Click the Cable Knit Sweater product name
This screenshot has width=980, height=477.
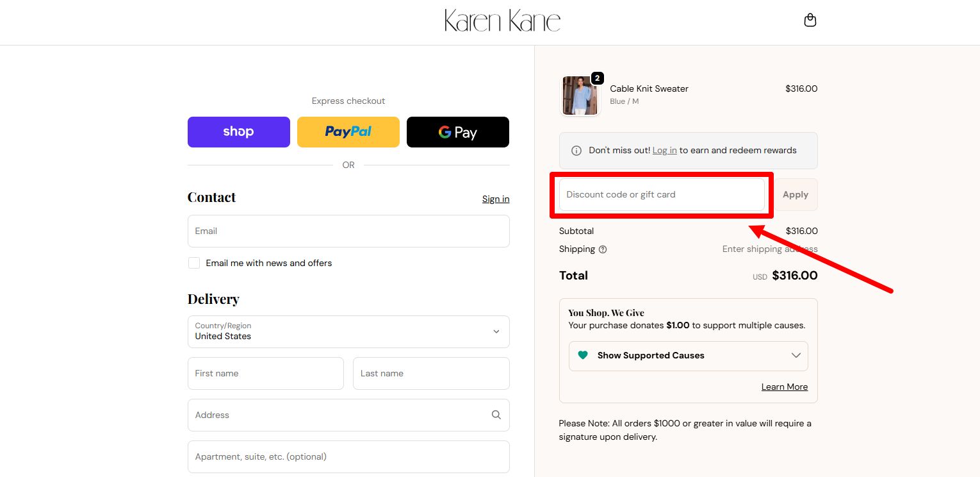649,88
